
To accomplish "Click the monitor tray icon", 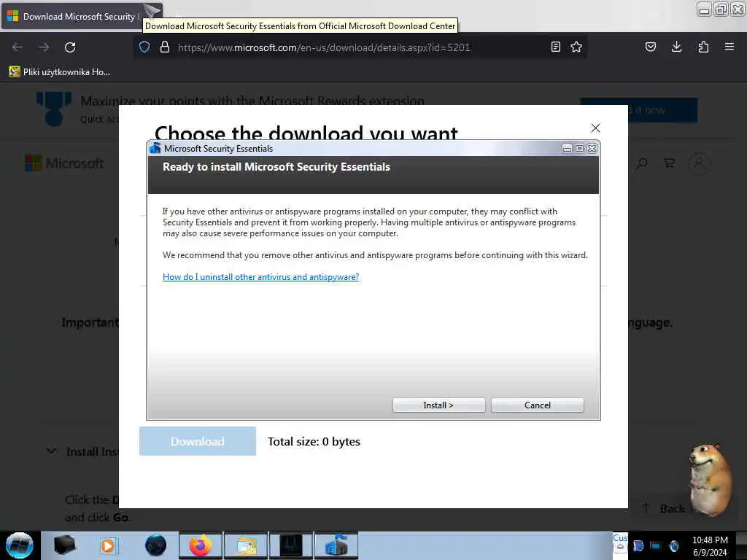I will pos(656,545).
